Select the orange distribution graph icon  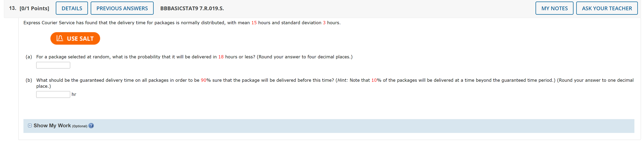pyautogui.click(x=60, y=38)
